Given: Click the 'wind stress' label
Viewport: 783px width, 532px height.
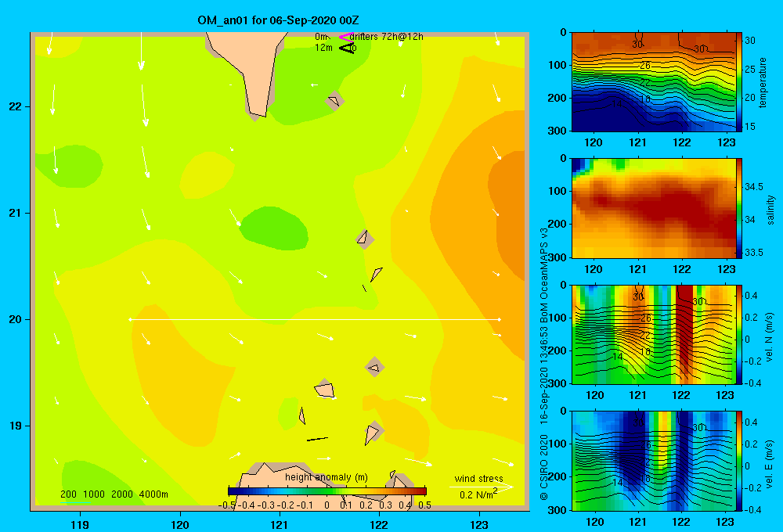Looking at the screenshot, I should click(x=478, y=479).
